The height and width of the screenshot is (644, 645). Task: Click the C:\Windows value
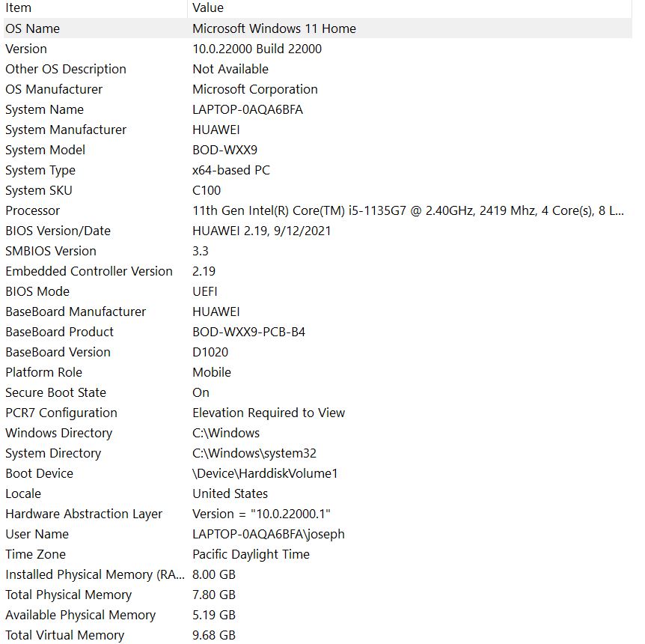[x=226, y=432]
